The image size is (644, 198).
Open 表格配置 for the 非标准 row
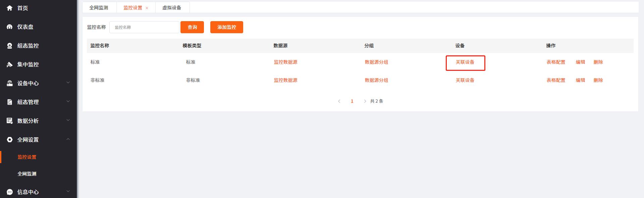click(x=556, y=80)
